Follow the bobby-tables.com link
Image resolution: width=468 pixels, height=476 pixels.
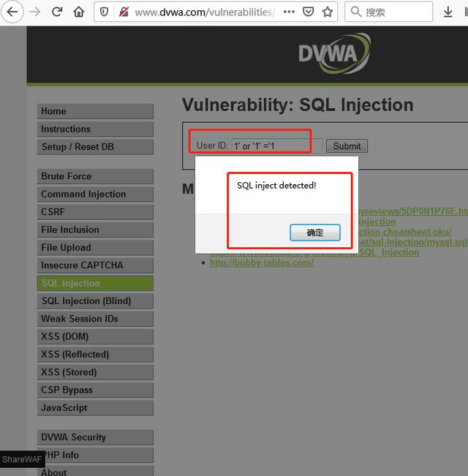click(x=262, y=263)
